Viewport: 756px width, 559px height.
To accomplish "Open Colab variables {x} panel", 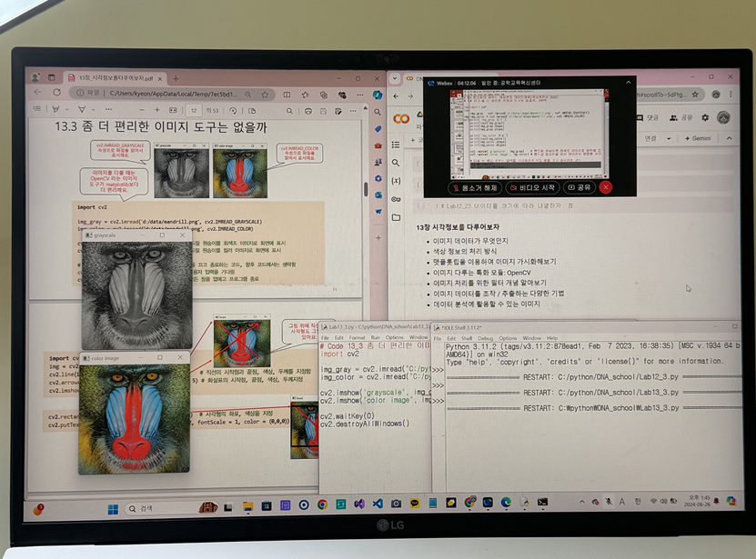I will 396,181.
